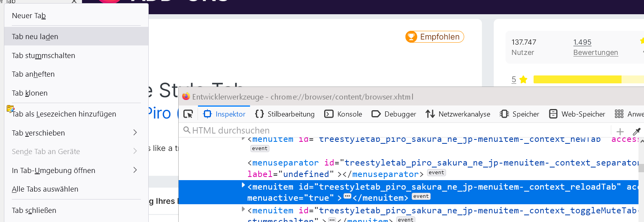
Task: Expand the In Tab-Umgebung öffnen arrow
Action: (x=135, y=170)
